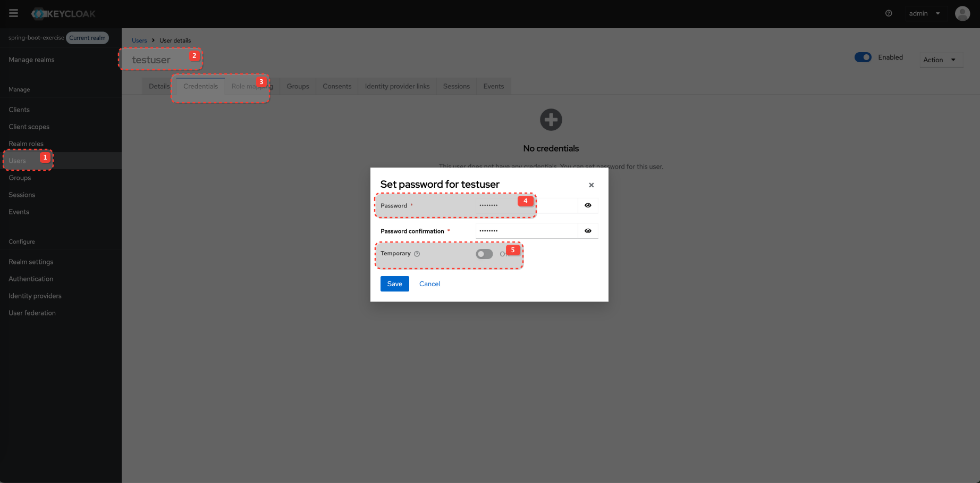Save the new password
Image resolution: width=980 pixels, height=483 pixels.
pos(394,284)
